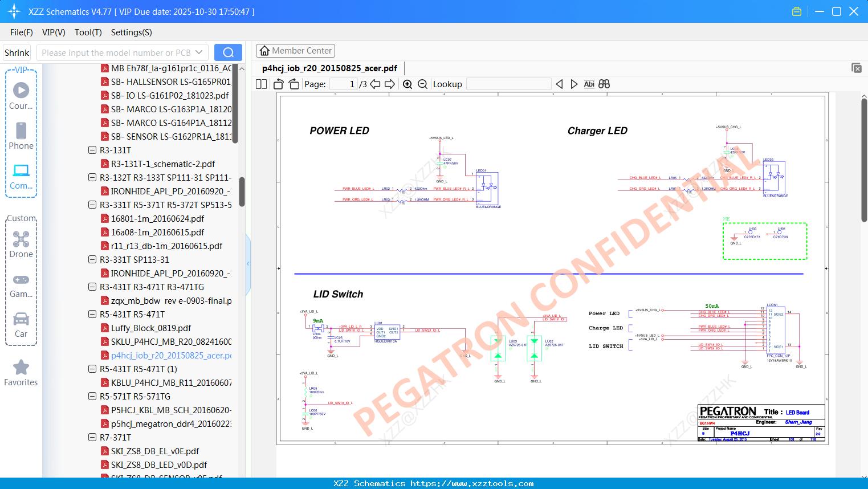The image size is (868, 489).
Task: Go to the previous page arrow
Action: point(375,84)
